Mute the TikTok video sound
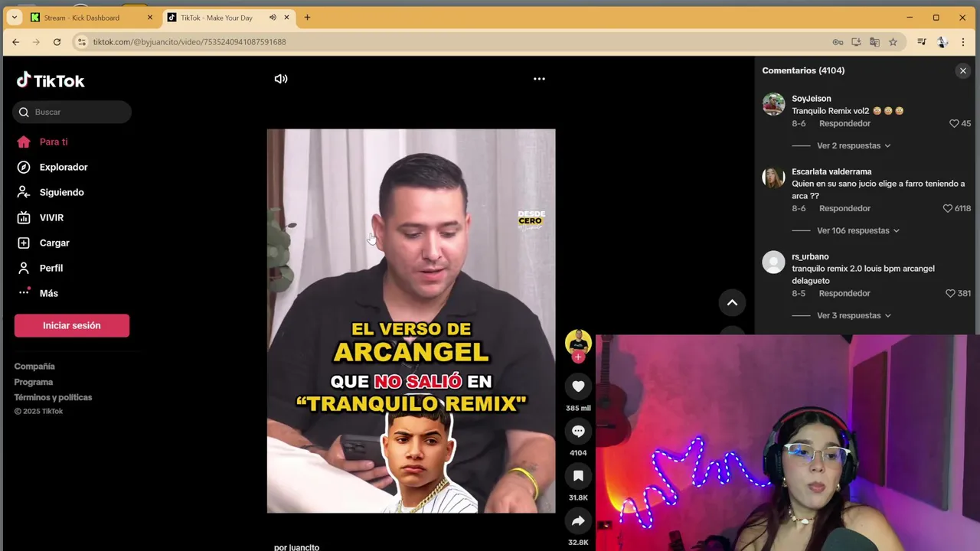The height and width of the screenshot is (551, 980). [281, 79]
